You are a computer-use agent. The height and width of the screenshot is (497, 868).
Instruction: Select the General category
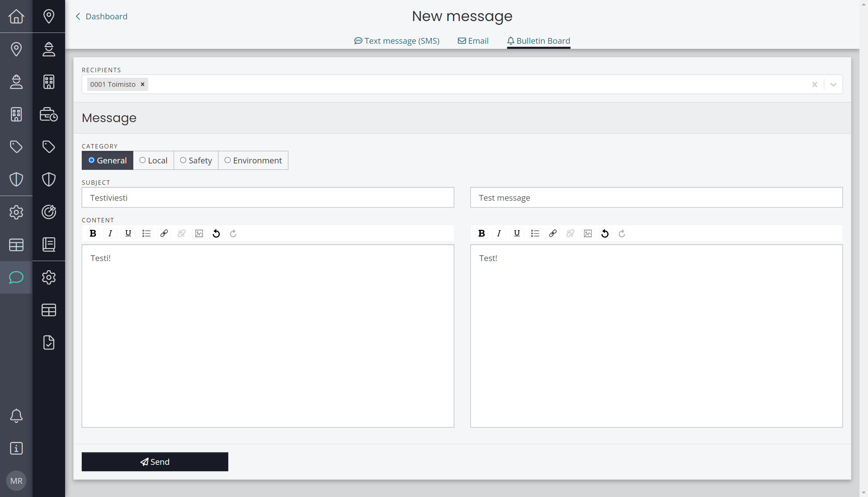click(107, 160)
